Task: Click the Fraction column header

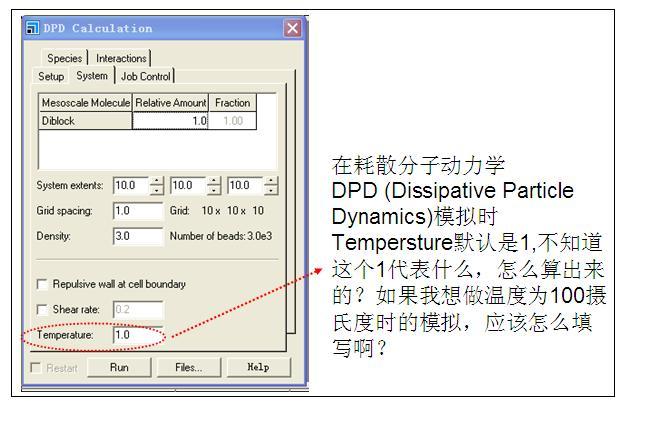Action: [x=232, y=103]
